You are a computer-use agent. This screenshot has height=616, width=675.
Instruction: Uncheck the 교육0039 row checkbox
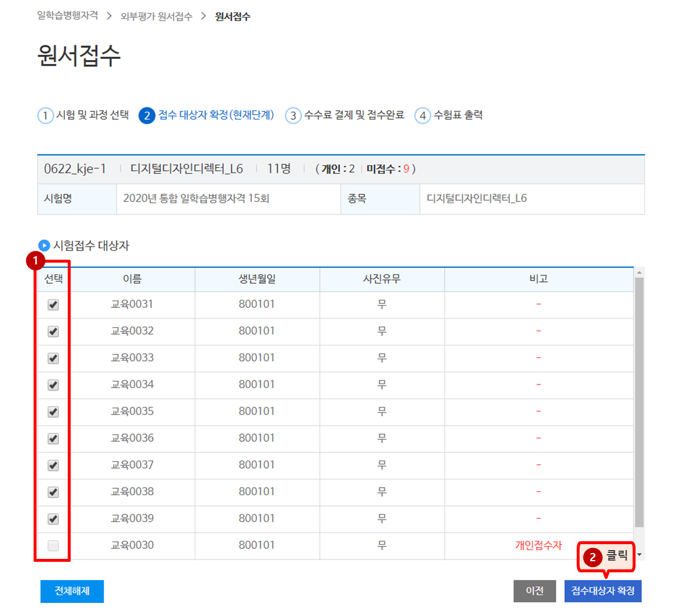(53, 519)
